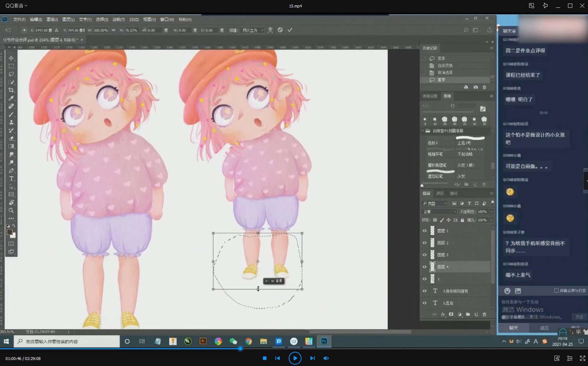Select the 自由变换 history state

click(445, 65)
